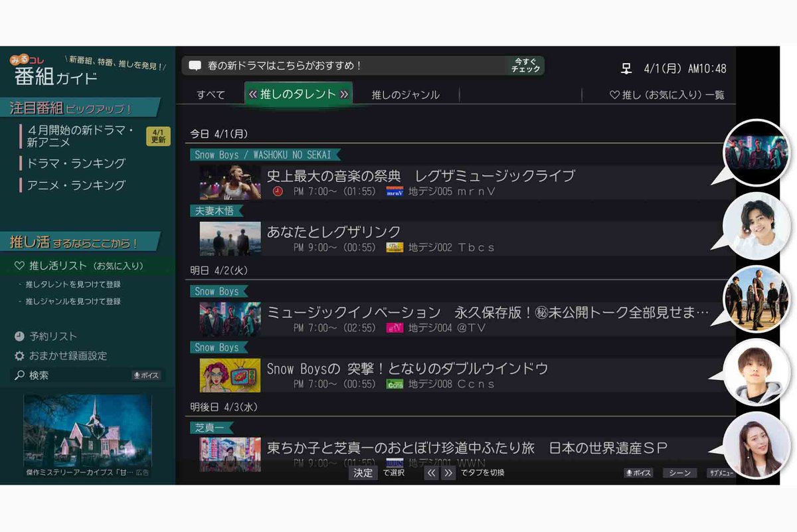Click the second talent avatar with dark hair
797x532 pixels.
[x=756, y=226]
